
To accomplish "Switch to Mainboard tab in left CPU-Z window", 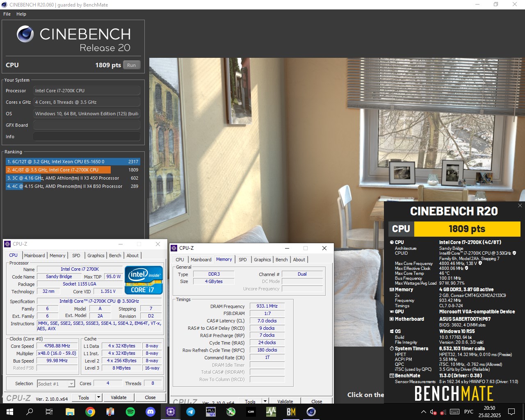I will click(x=34, y=256).
